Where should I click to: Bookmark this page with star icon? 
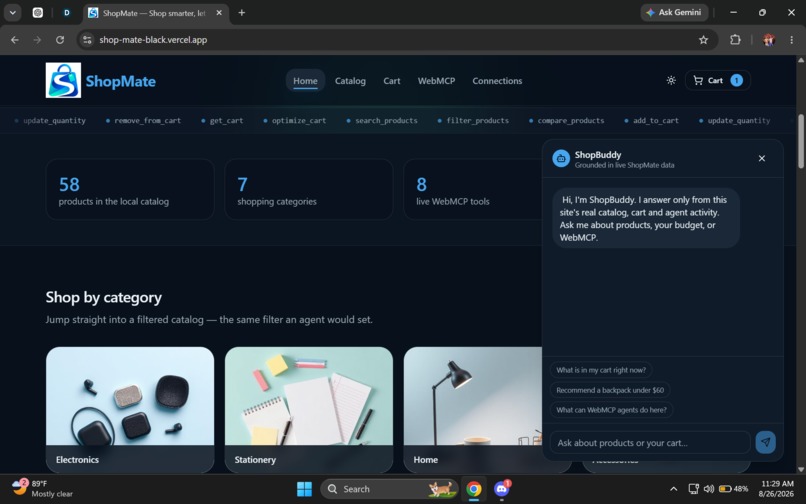703,40
